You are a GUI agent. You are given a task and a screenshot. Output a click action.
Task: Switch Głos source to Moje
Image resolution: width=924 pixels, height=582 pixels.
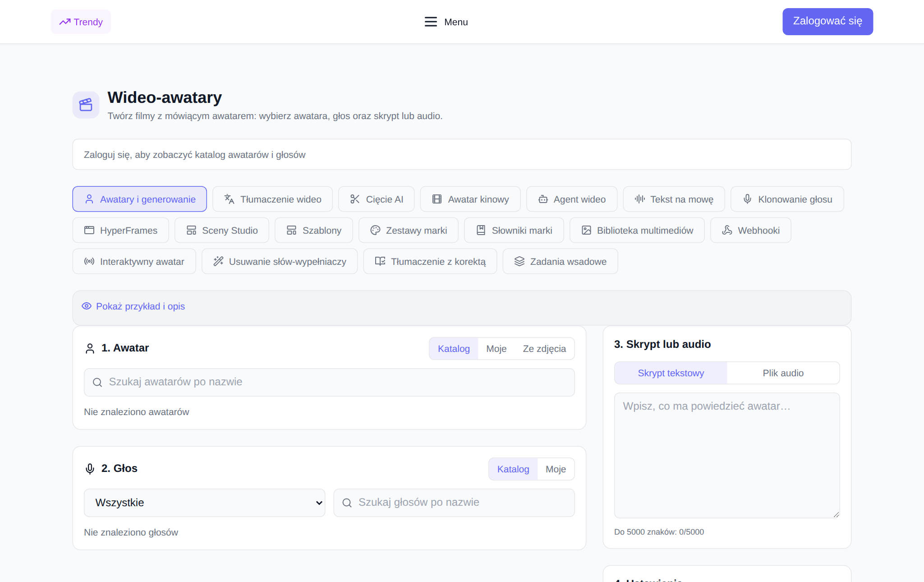tap(556, 469)
